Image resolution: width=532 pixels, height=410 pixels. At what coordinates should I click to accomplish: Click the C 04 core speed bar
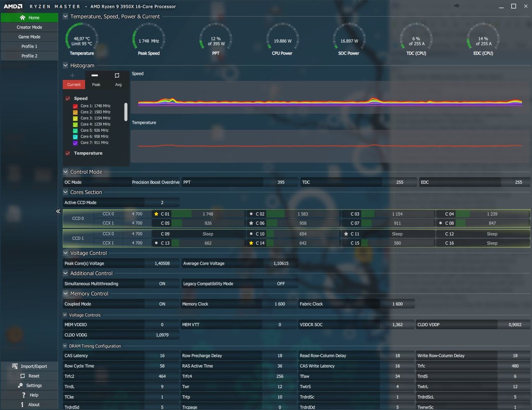492,214
